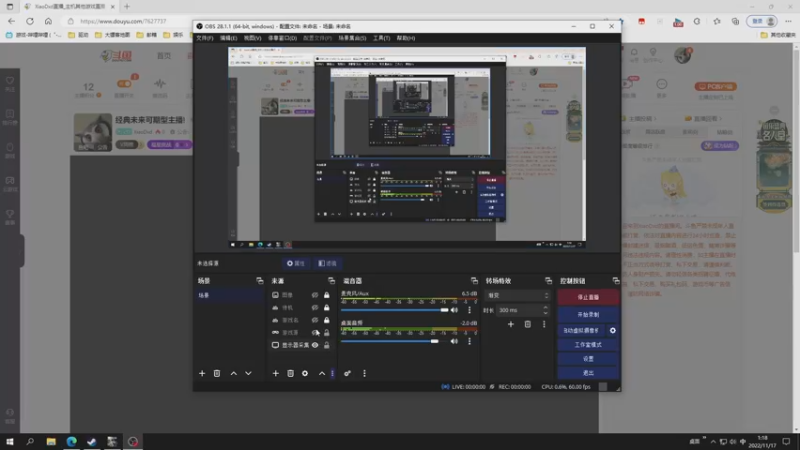800x450 pixels.
Task: Pop out the 场景 dock panel
Action: point(260,281)
